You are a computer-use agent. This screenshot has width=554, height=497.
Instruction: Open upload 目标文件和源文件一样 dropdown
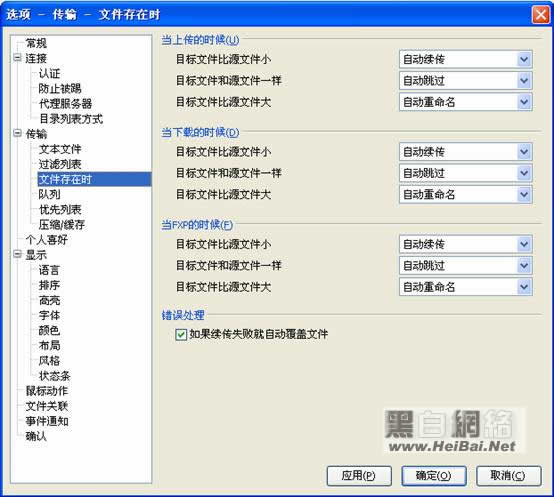click(466, 81)
